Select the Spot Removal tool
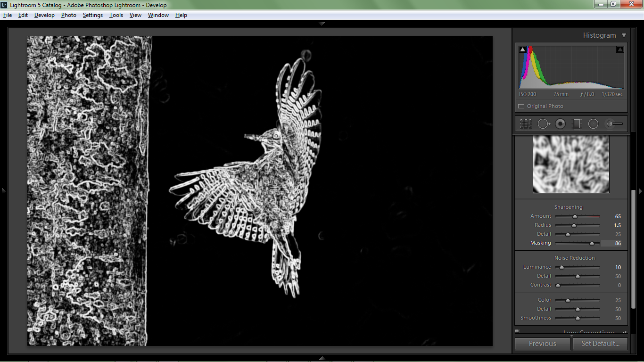644x362 pixels. (544, 124)
